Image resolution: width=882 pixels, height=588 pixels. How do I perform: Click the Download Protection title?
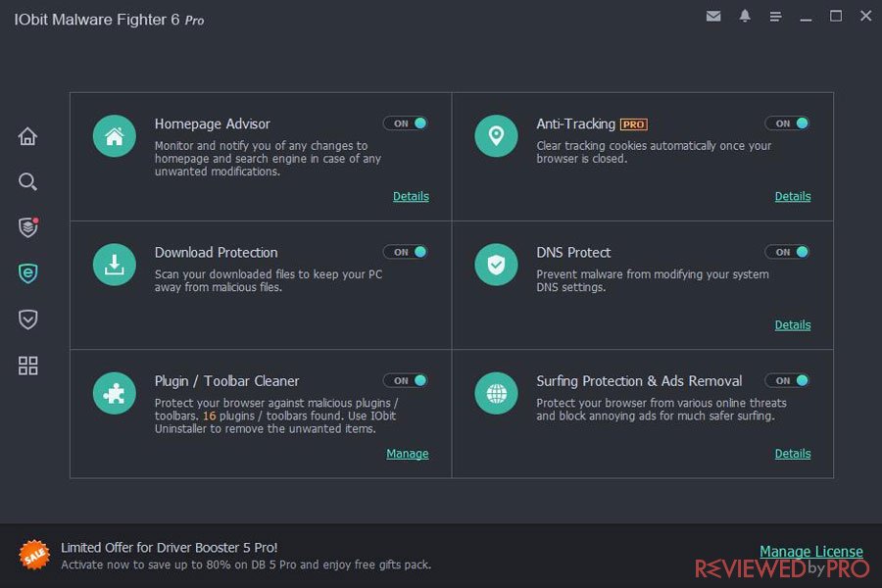click(216, 252)
